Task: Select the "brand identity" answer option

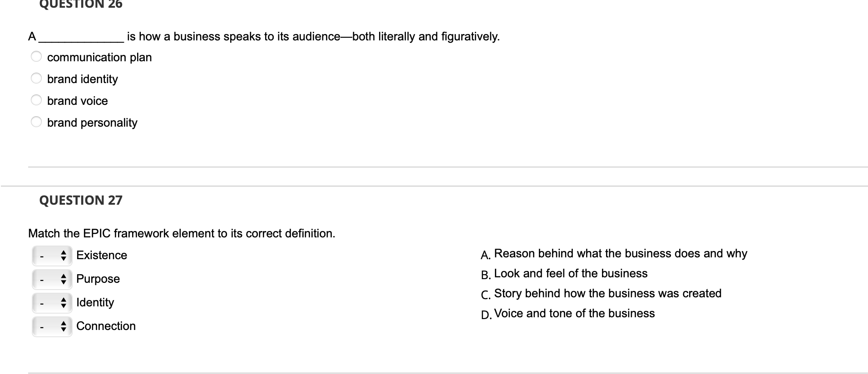Action: [x=36, y=78]
